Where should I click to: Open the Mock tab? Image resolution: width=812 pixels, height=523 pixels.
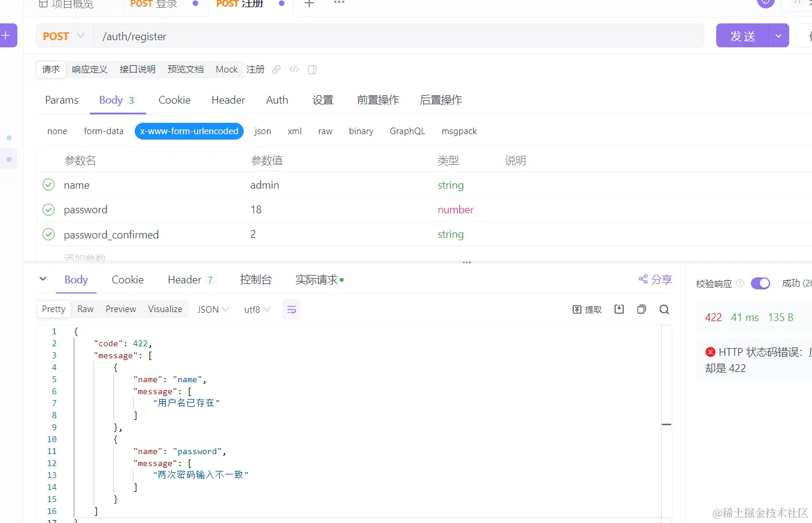(227, 69)
